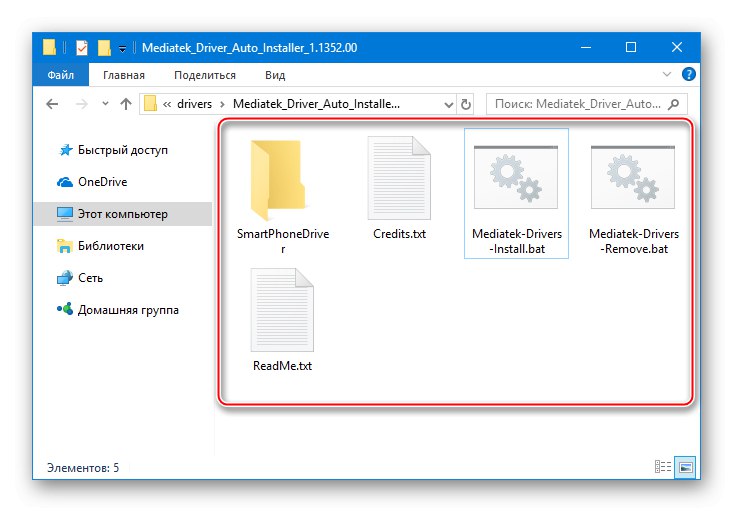
Task: Click the drivers breadcrumb segment
Action: [x=194, y=104]
